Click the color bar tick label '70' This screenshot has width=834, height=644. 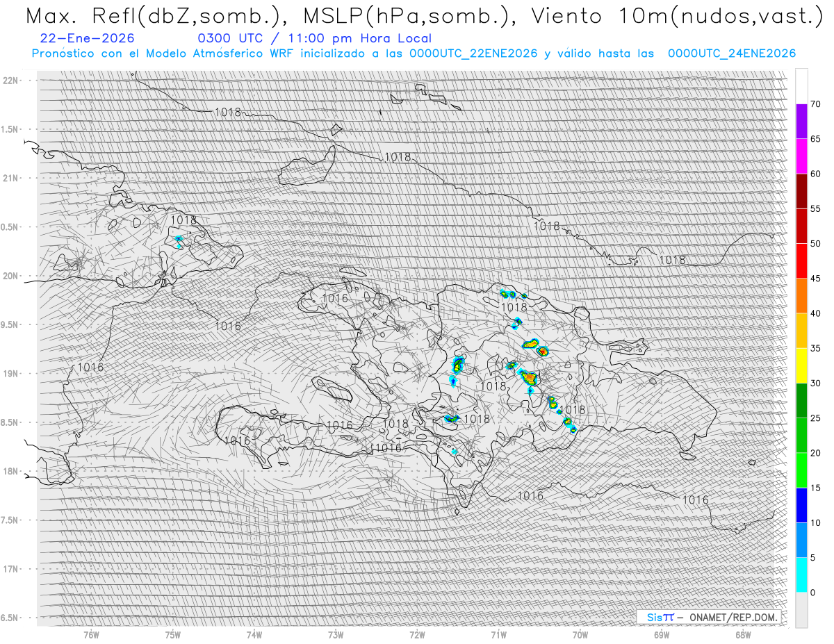[815, 104]
